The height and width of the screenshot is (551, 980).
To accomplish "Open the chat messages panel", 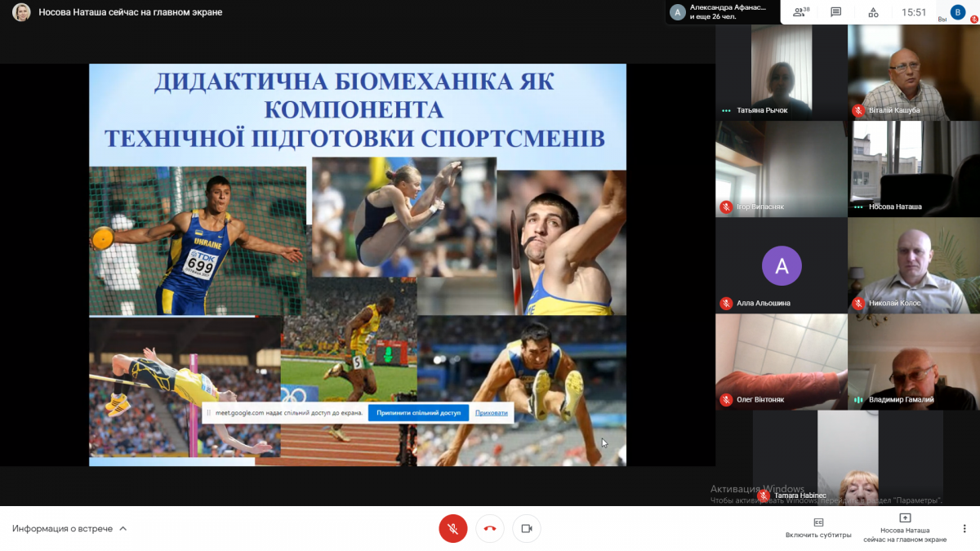I will (835, 12).
